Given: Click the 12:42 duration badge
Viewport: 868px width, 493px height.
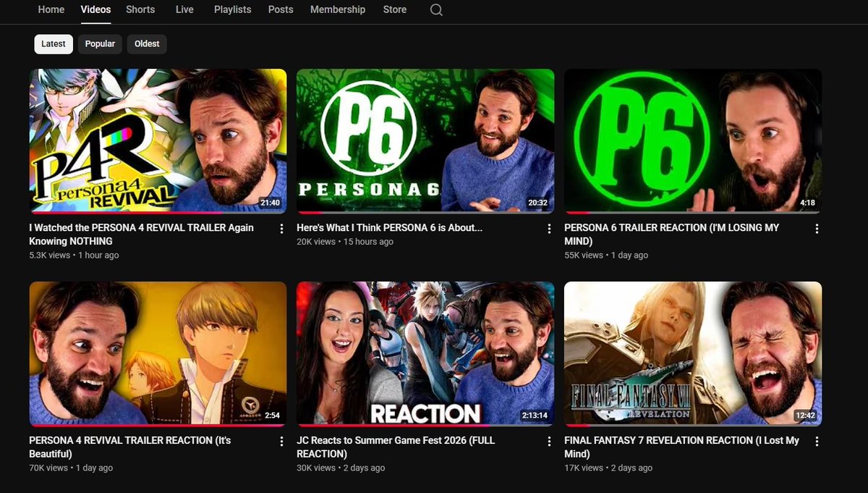Looking at the screenshot, I should coord(805,416).
